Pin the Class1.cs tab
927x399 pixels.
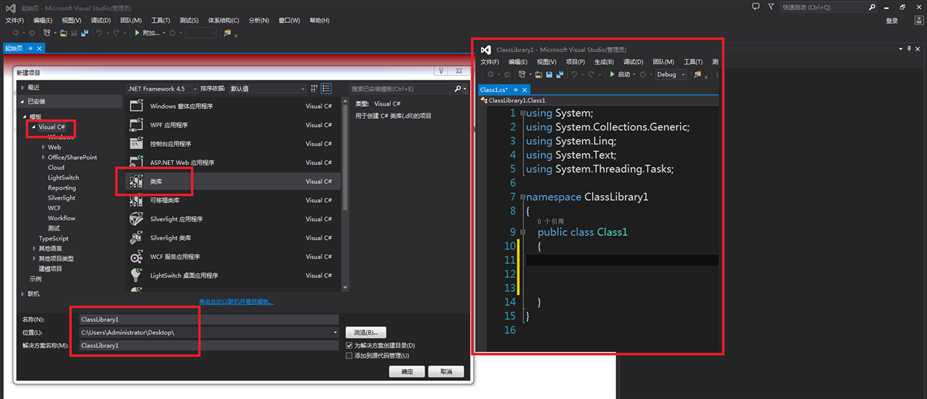click(516, 90)
